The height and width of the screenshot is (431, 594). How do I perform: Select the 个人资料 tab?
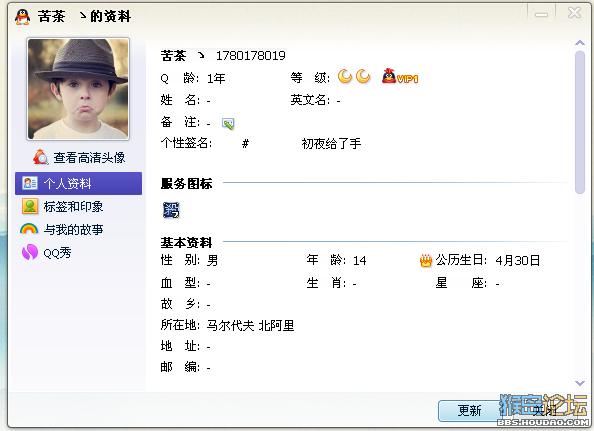[x=78, y=184]
